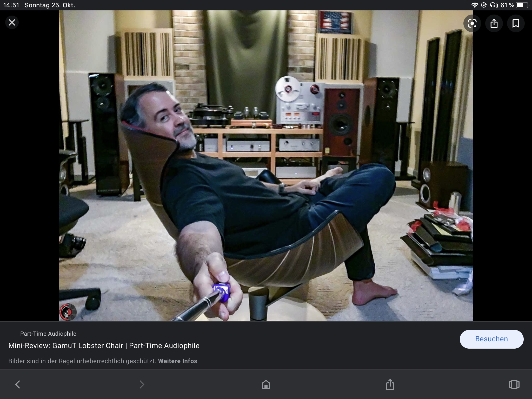Go forward with the right arrow
Image resolution: width=532 pixels, height=399 pixels.
tap(142, 384)
